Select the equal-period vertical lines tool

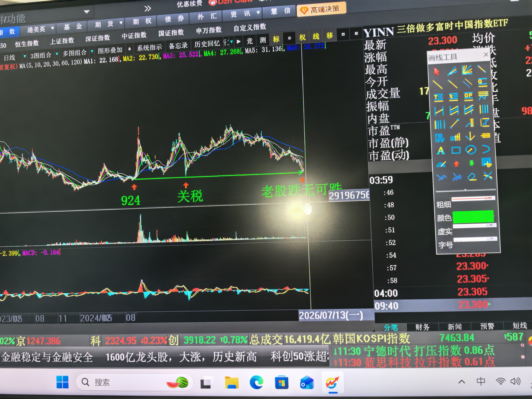[484, 109]
